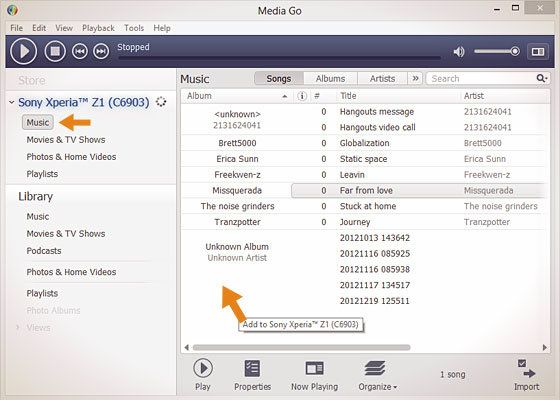Skip to the previous track
Viewport: 560px width, 400px height.
click(80, 51)
